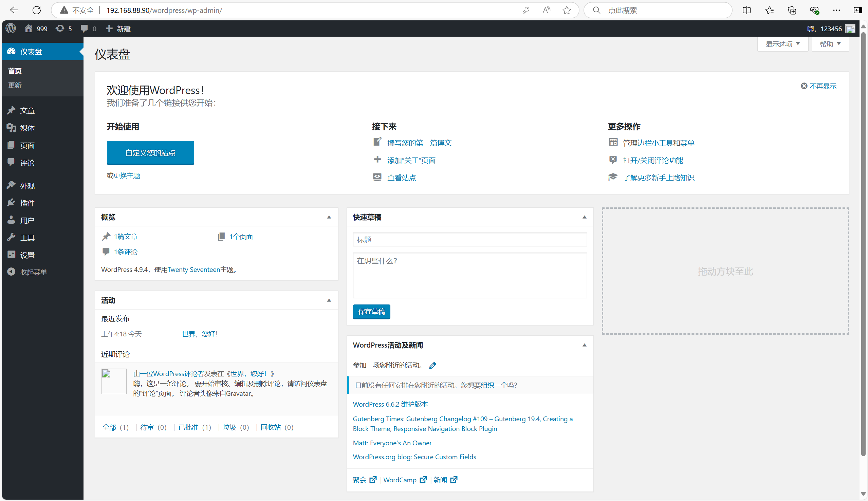The width and height of the screenshot is (868, 501).
Task: Click the favorite star in address bar
Action: [x=567, y=10]
